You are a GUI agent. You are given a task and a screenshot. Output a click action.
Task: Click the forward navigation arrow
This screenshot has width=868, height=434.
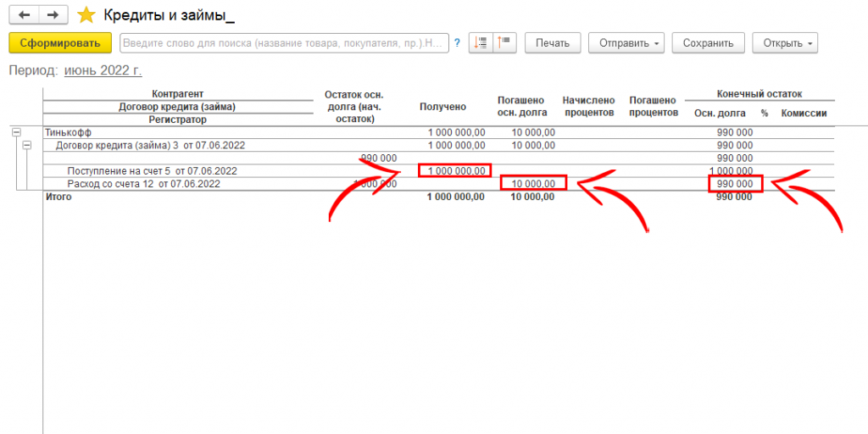pyautogui.click(x=53, y=15)
